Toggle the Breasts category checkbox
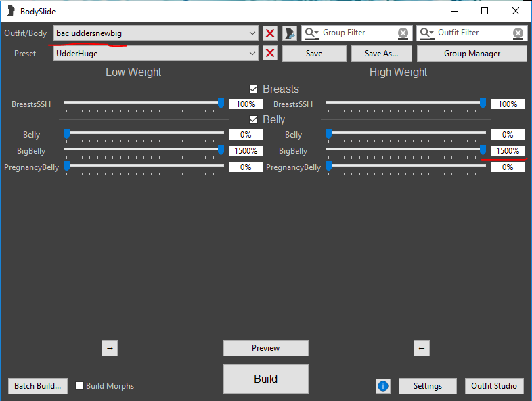 point(253,89)
